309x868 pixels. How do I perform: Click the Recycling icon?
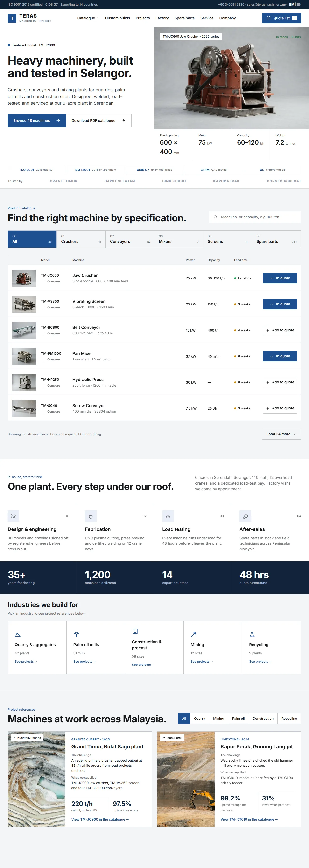click(x=252, y=635)
